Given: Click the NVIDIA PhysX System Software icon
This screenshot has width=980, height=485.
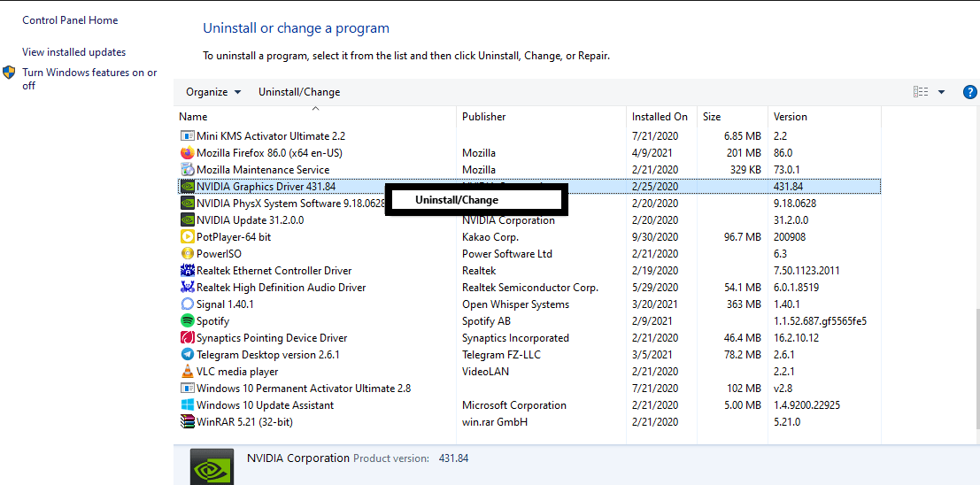Looking at the screenshot, I should coord(188,204).
